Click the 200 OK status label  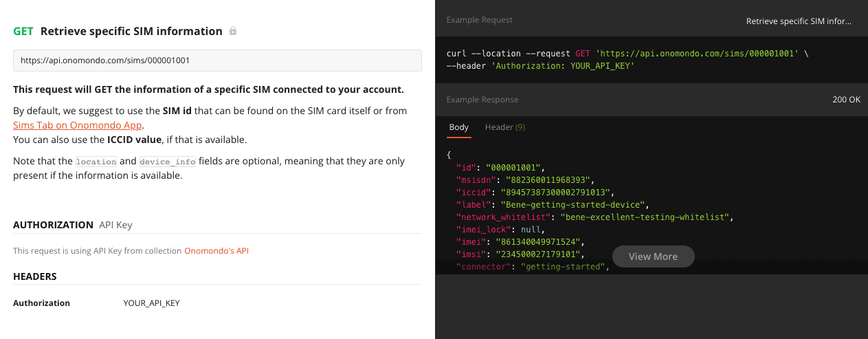point(846,100)
